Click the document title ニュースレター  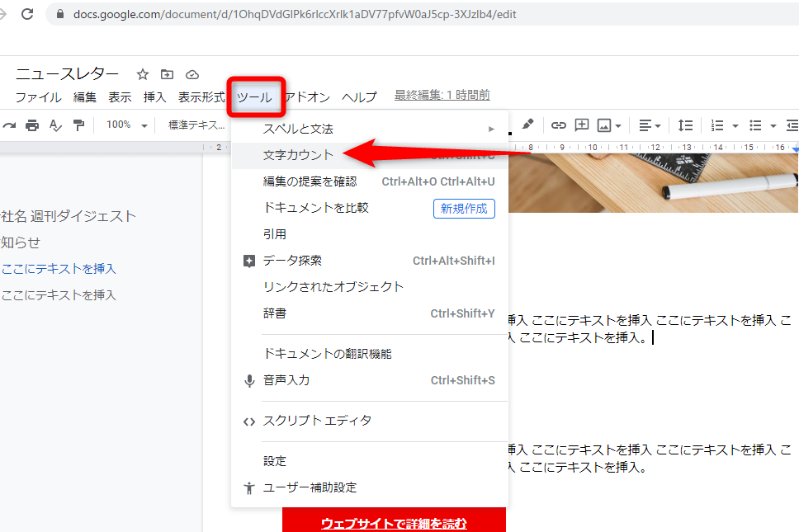pos(67,73)
